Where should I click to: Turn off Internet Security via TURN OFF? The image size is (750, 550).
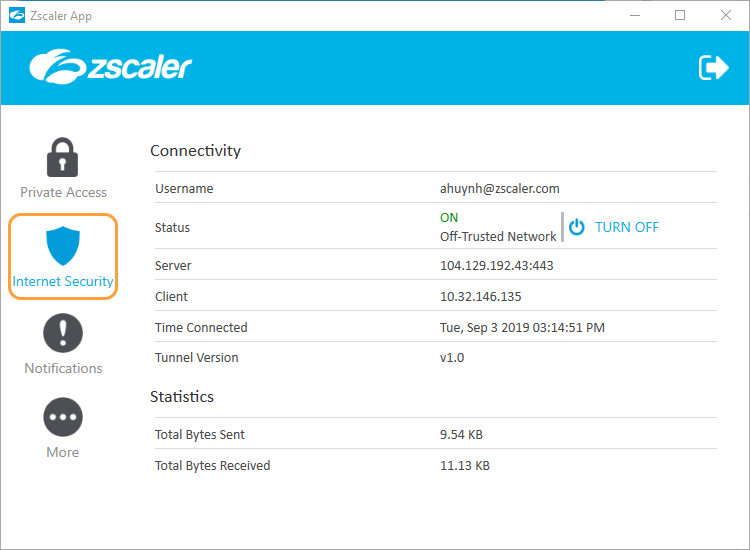pos(627,227)
